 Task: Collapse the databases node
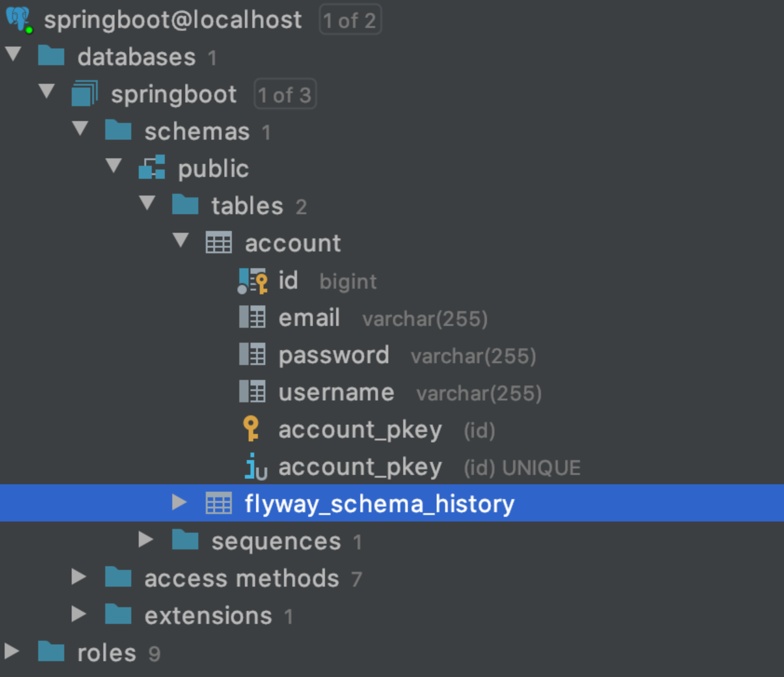pos(14,54)
